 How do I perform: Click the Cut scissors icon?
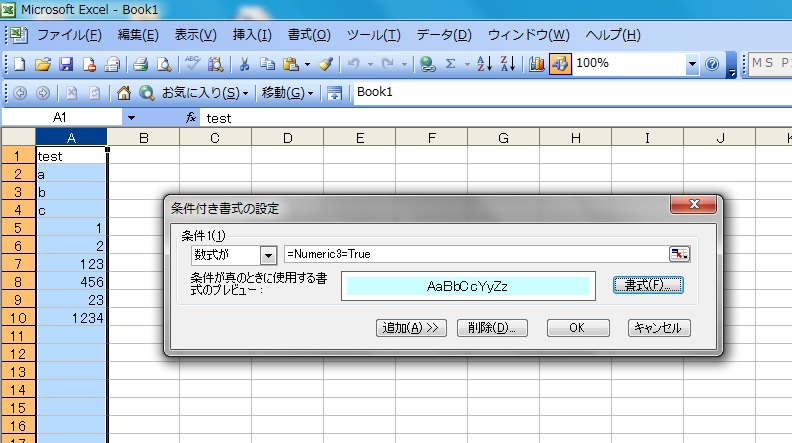pos(244,64)
